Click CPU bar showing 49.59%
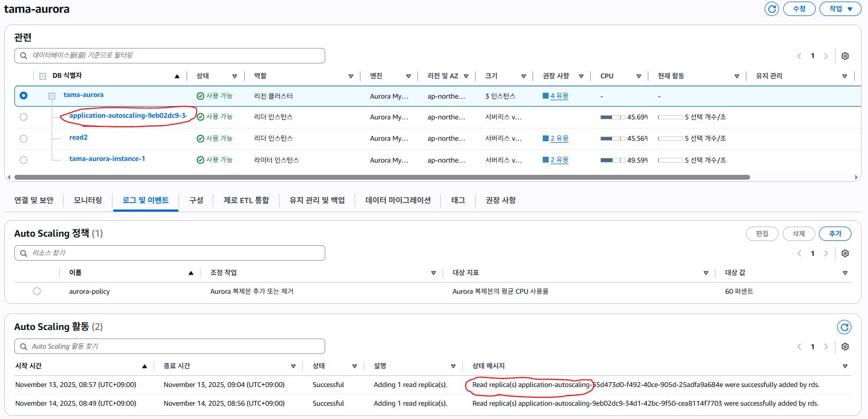 (613, 160)
